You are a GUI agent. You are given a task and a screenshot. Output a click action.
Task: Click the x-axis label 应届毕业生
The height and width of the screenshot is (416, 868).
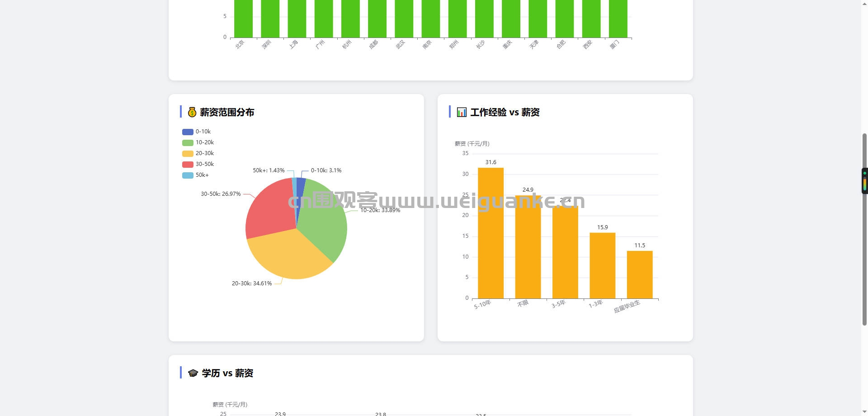(627, 307)
